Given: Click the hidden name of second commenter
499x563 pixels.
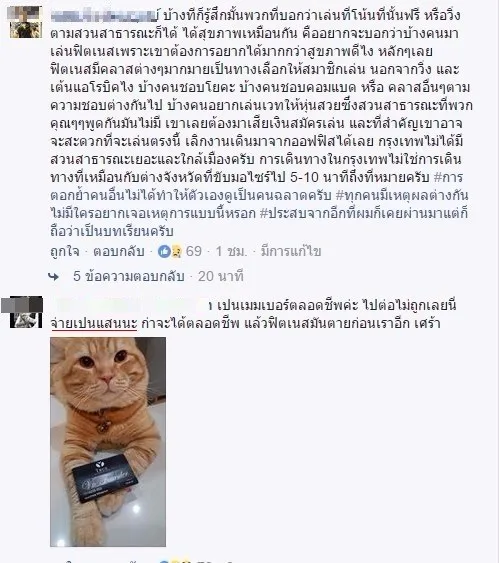Looking at the screenshot, I should point(133,306).
